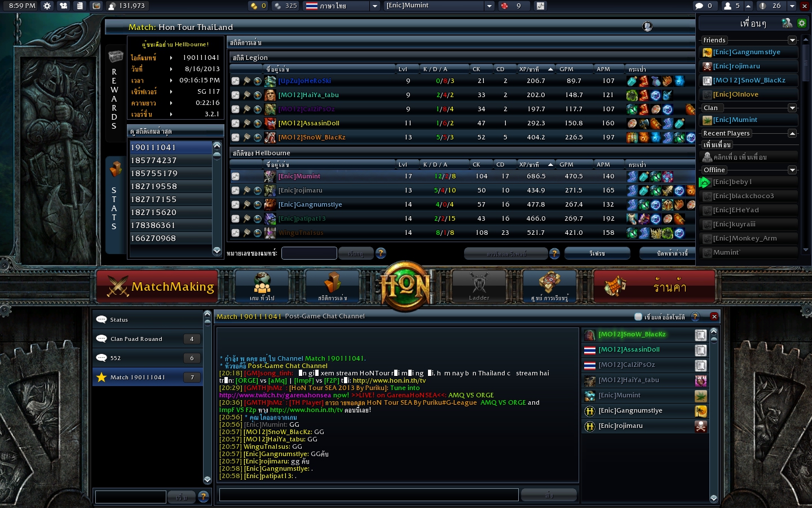
Task: Toggle the auto-connect checkbox in chat header
Action: tap(638, 317)
